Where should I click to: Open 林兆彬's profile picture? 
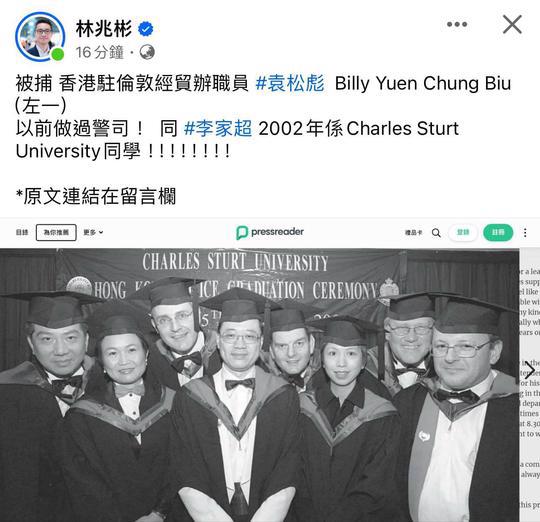[x=40, y=37]
